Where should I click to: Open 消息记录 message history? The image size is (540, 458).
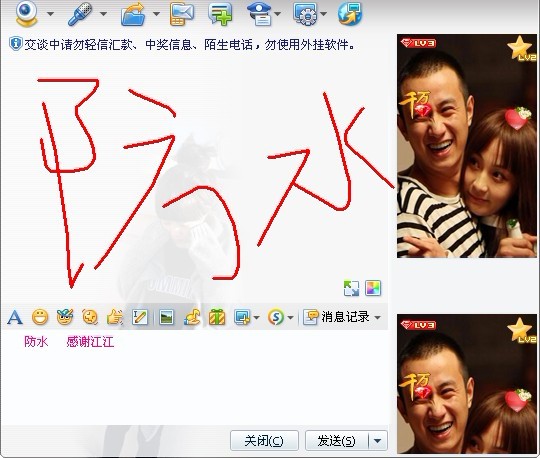[336, 317]
